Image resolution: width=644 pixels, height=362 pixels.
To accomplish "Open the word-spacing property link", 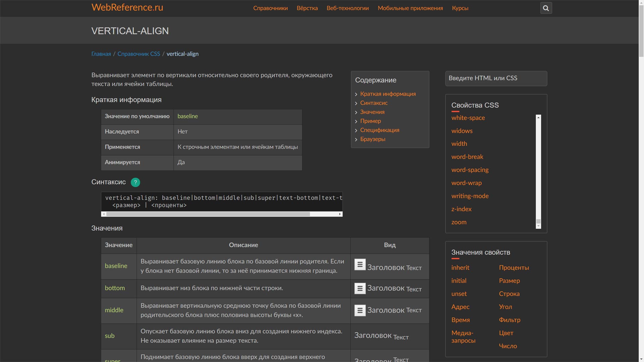I will (470, 170).
